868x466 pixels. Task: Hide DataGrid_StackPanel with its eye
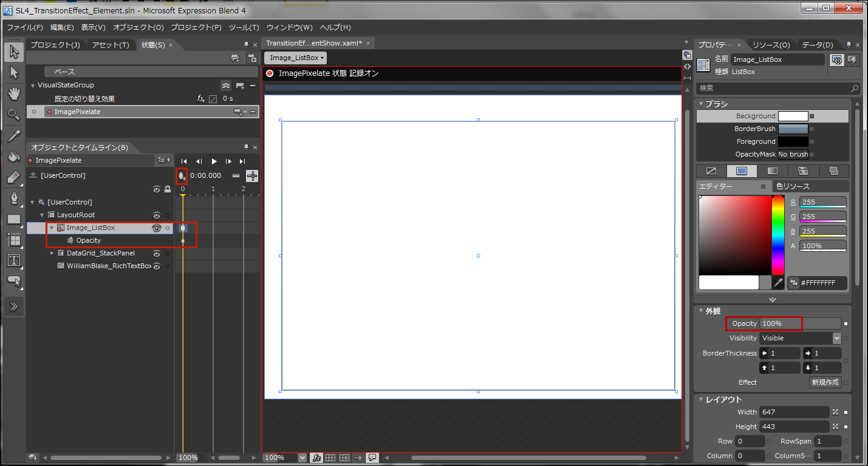(x=157, y=254)
